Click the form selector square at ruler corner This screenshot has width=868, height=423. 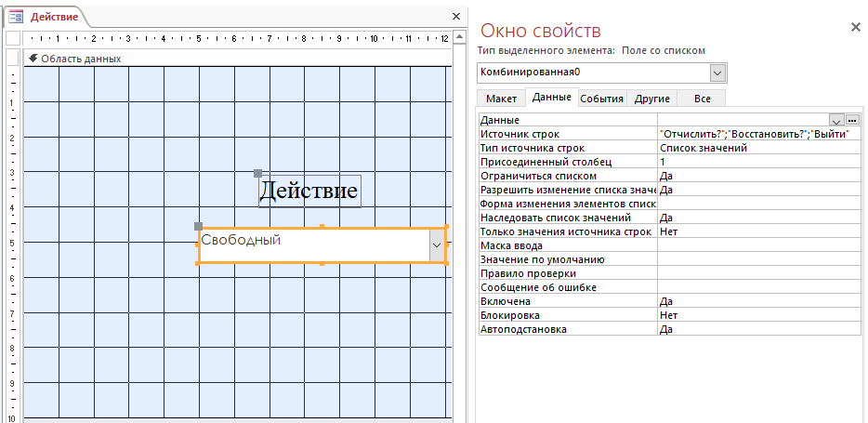click(12, 39)
